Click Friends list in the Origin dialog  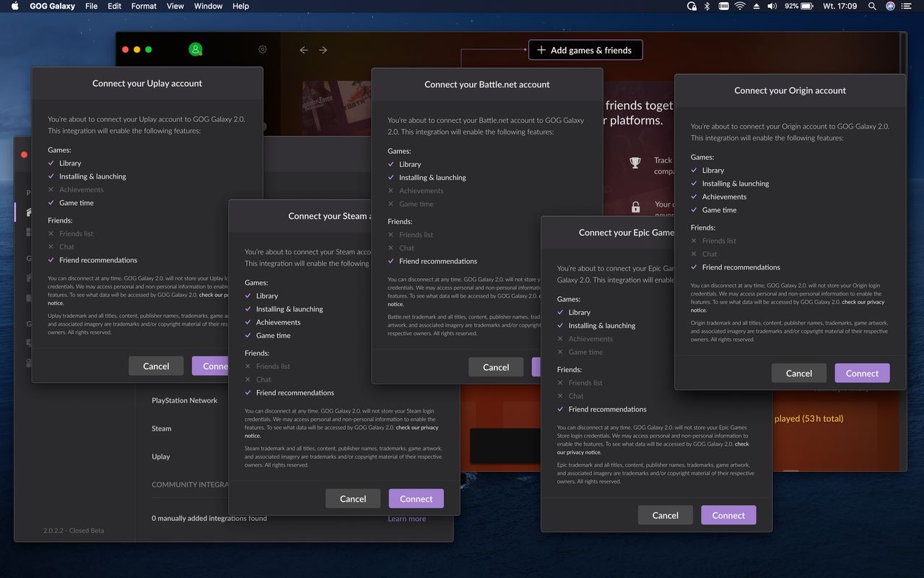pos(719,241)
